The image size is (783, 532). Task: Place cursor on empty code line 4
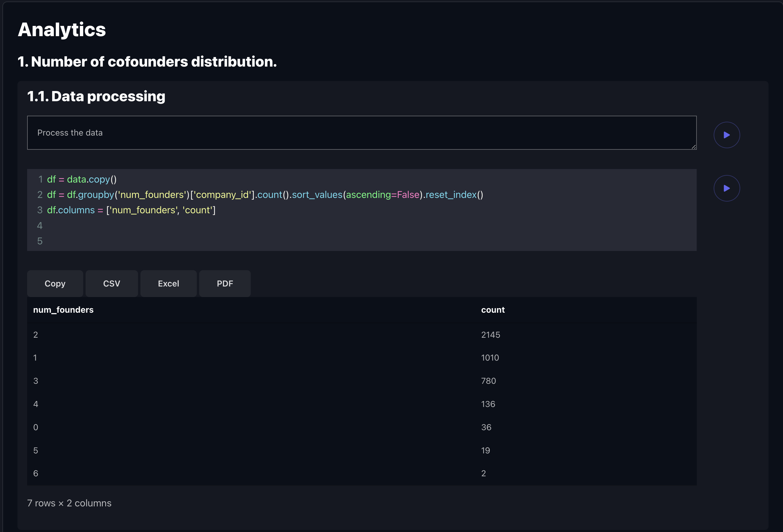[x=362, y=226]
